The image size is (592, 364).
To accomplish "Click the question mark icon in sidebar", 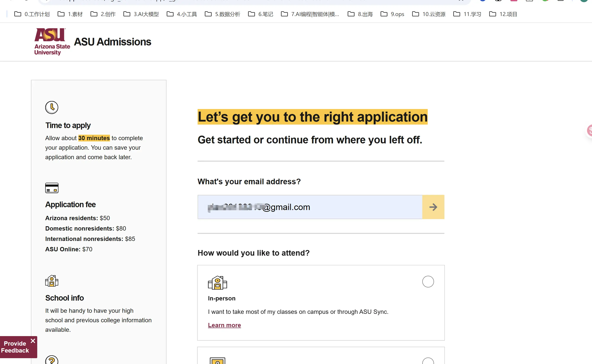I will (52, 360).
